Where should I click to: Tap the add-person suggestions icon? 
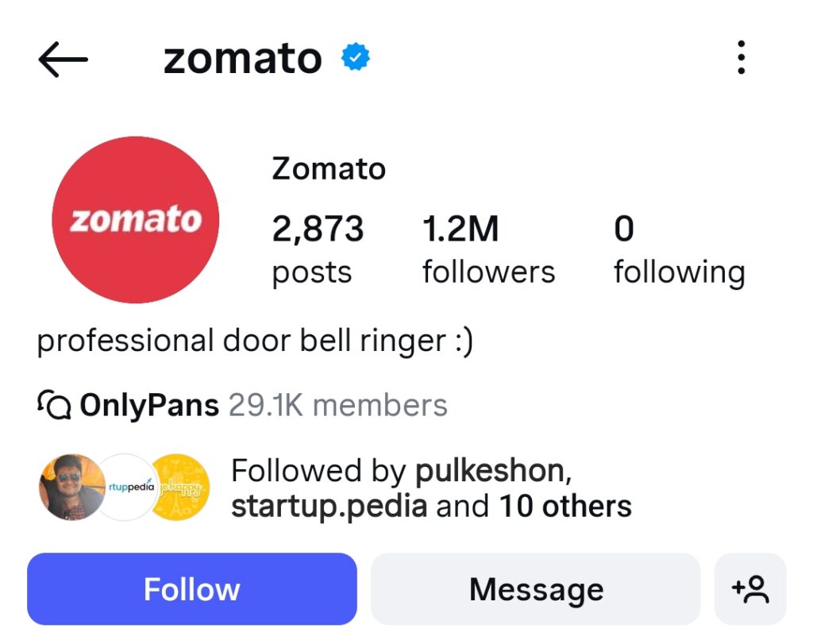750,589
